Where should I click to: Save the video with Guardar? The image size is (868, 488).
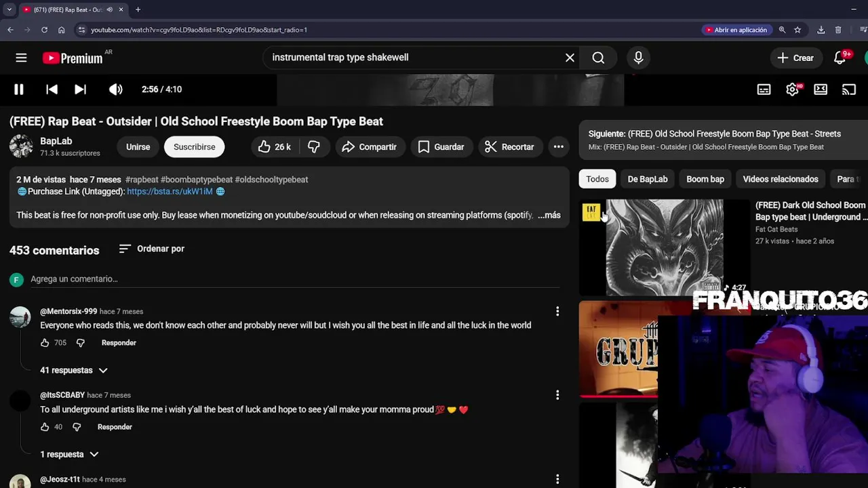point(441,147)
